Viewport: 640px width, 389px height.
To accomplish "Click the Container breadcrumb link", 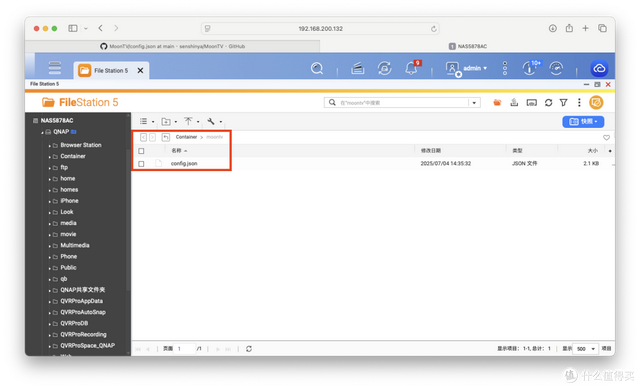I will pos(186,137).
